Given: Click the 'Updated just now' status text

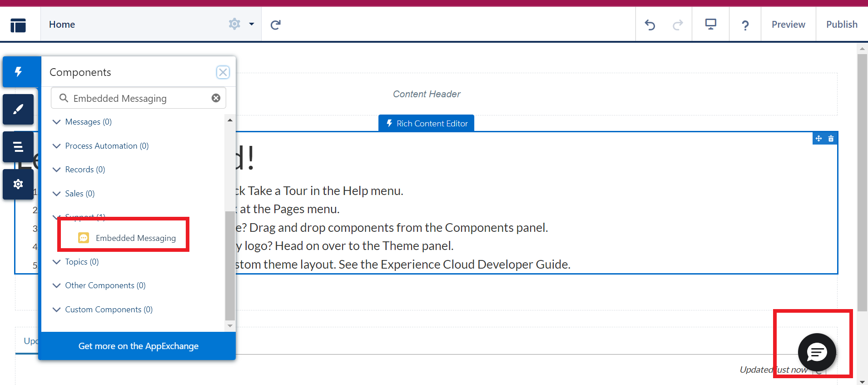Looking at the screenshot, I should [x=774, y=370].
